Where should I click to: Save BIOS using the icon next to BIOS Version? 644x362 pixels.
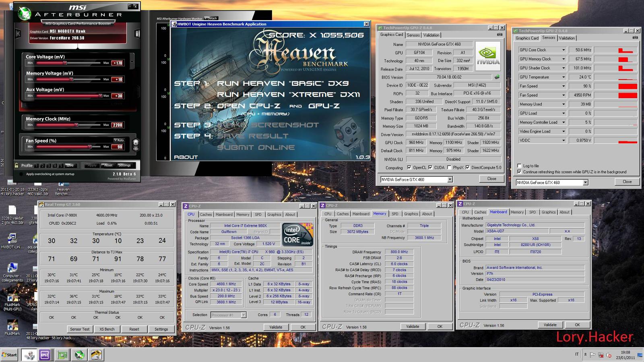[497, 77]
